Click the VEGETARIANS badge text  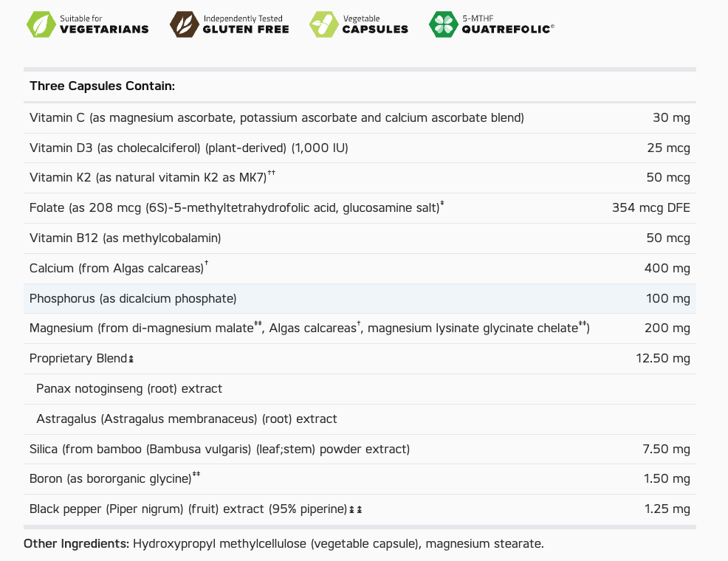pyautogui.click(x=104, y=30)
